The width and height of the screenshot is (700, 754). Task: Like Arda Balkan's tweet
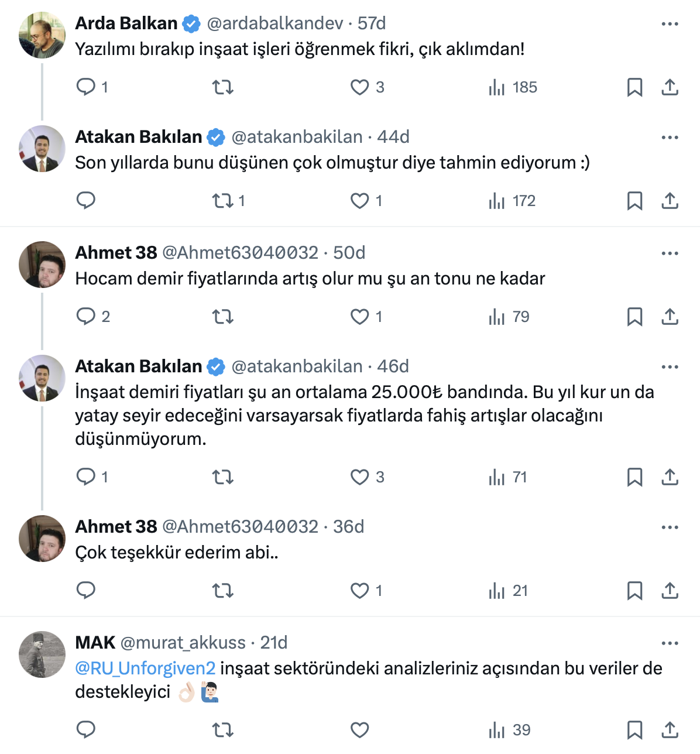point(359,87)
